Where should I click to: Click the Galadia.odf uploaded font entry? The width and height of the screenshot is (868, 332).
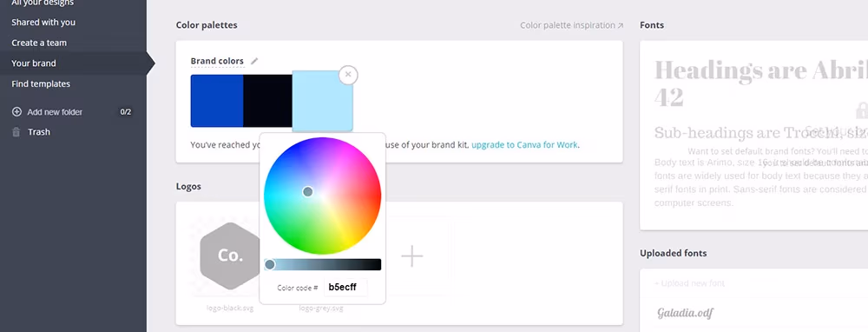pyautogui.click(x=686, y=313)
